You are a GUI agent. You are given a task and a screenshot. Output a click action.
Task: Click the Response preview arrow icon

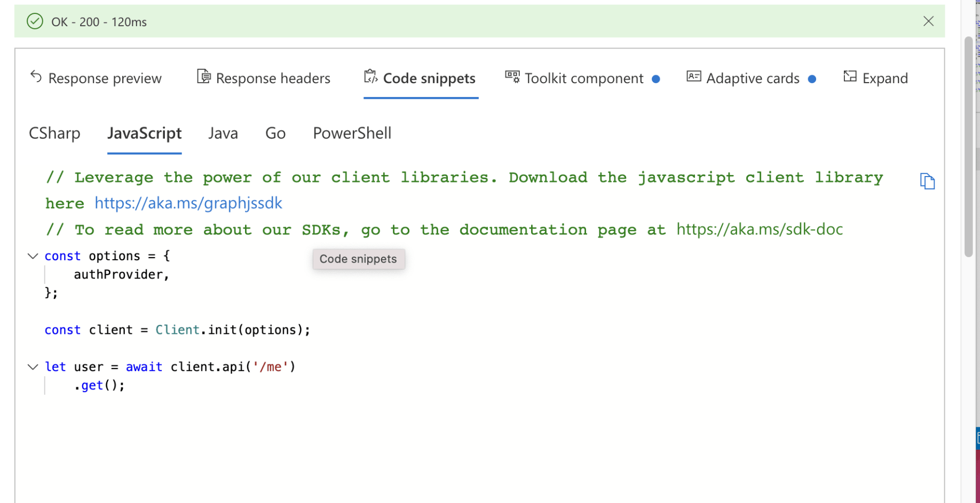(x=36, y=77)
